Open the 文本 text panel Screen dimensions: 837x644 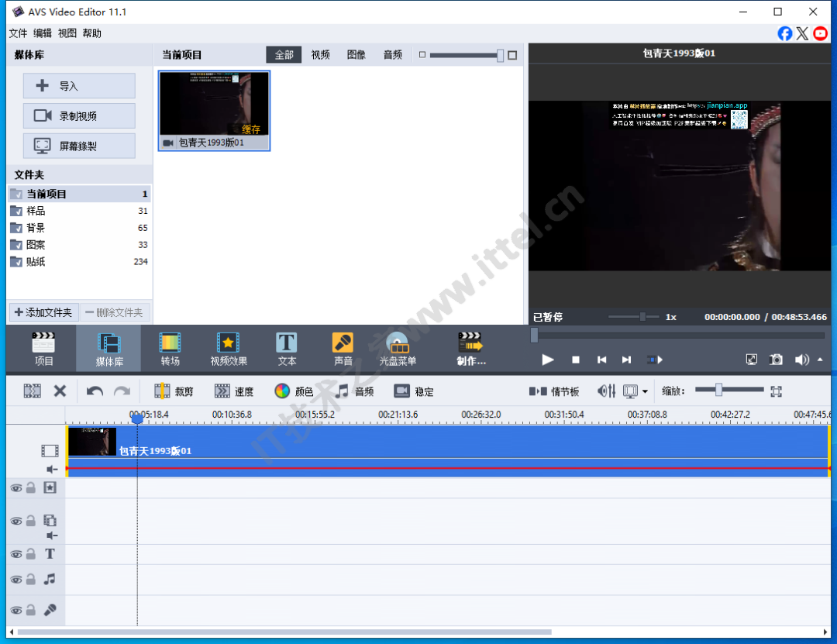[x=287, y=349]
